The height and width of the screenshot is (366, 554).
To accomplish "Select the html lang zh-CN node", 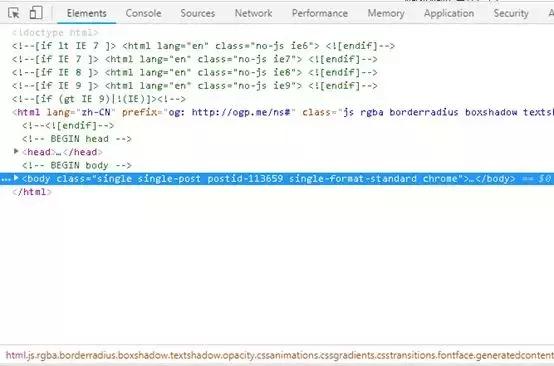I will click(x=283, y=112).
